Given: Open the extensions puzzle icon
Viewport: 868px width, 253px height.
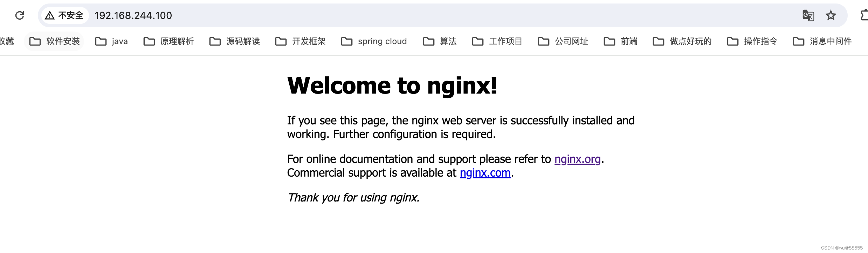Looking at the screenshot, I should click(864, 15).
